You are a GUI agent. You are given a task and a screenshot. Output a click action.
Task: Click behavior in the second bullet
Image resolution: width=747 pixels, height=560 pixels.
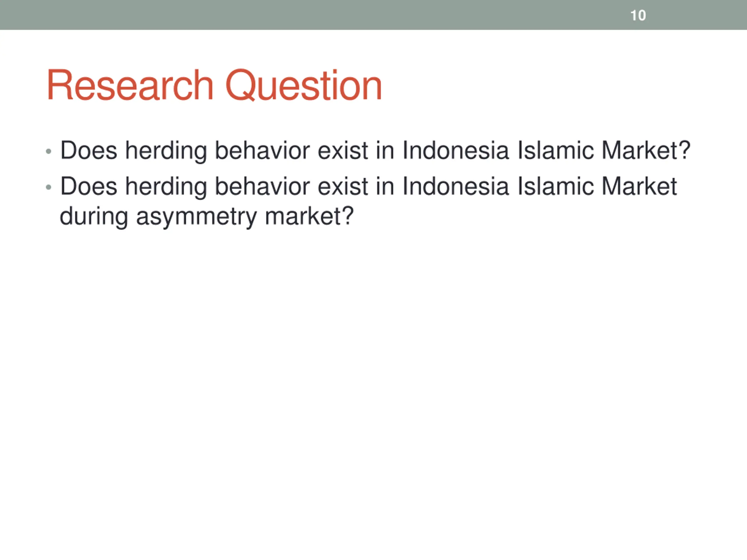pos(262,186)
